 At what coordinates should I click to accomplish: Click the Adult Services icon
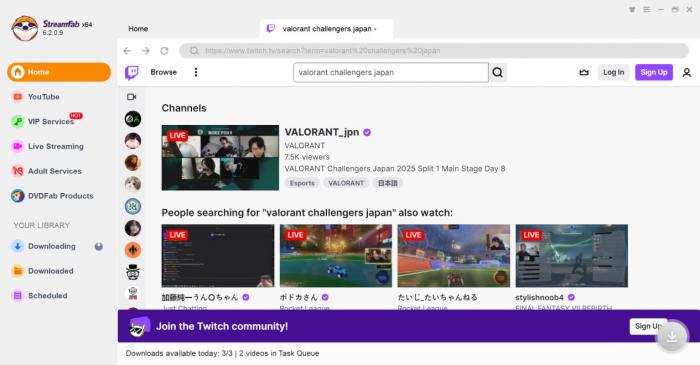pyautogui.click(x=17, y=171)
